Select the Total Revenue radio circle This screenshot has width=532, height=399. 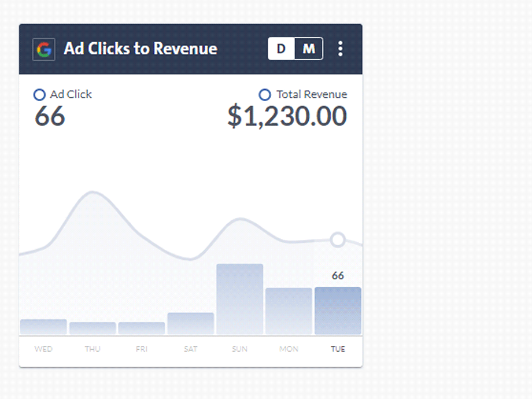264,95
